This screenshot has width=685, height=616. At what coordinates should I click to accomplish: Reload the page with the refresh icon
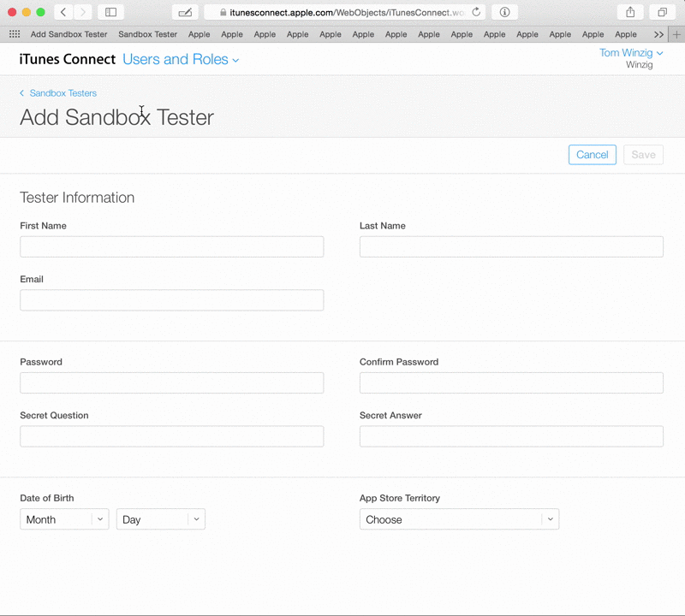point(476,12)
